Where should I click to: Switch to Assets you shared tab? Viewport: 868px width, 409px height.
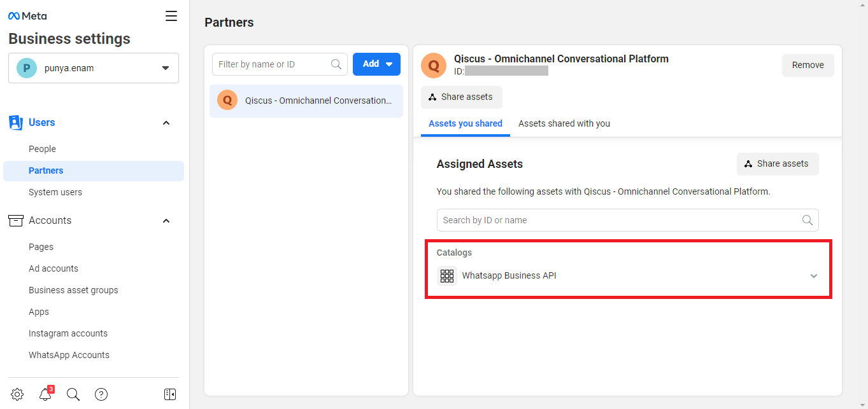click(x=466, y=123)
